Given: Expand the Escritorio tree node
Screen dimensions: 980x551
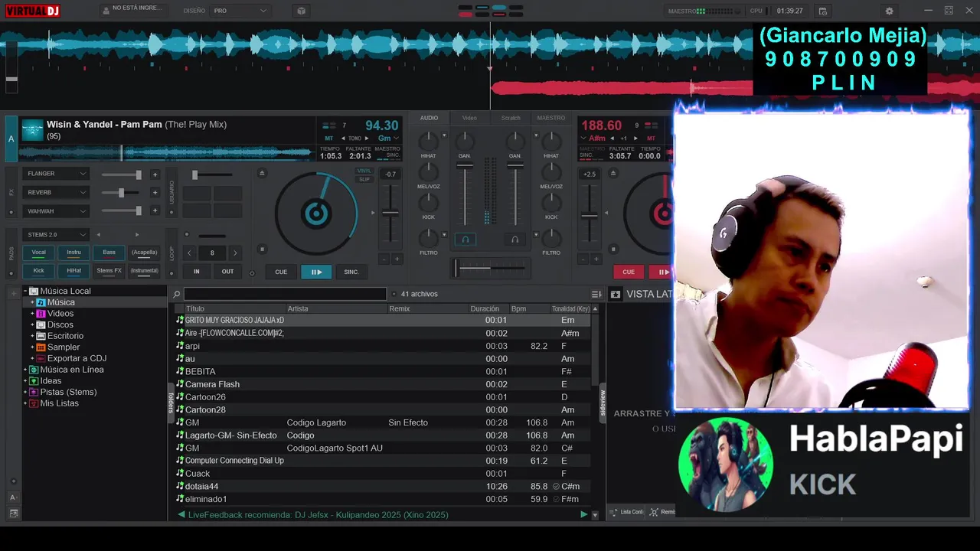Looking at the screenshot, I should [x=33, y=336].
